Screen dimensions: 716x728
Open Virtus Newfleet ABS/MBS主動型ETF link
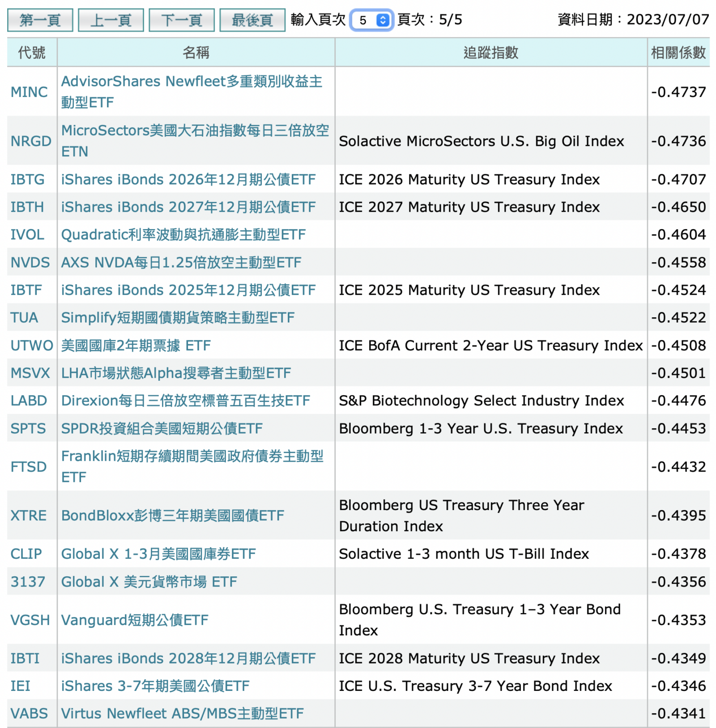click(x=182, y=713)
